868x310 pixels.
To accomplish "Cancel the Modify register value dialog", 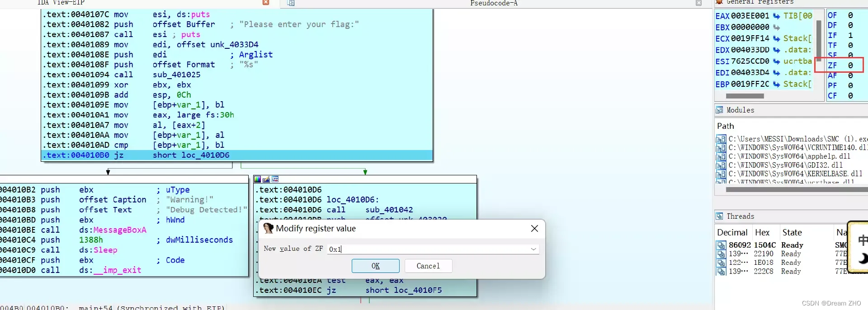I will (x=428, y=266).
